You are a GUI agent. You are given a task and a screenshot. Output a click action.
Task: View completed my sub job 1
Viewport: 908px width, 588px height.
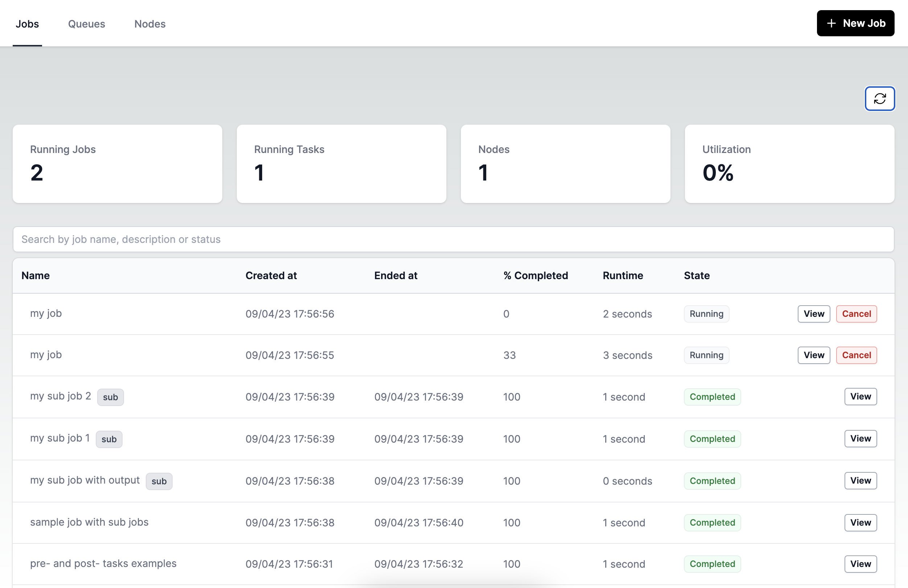point(860,438)
